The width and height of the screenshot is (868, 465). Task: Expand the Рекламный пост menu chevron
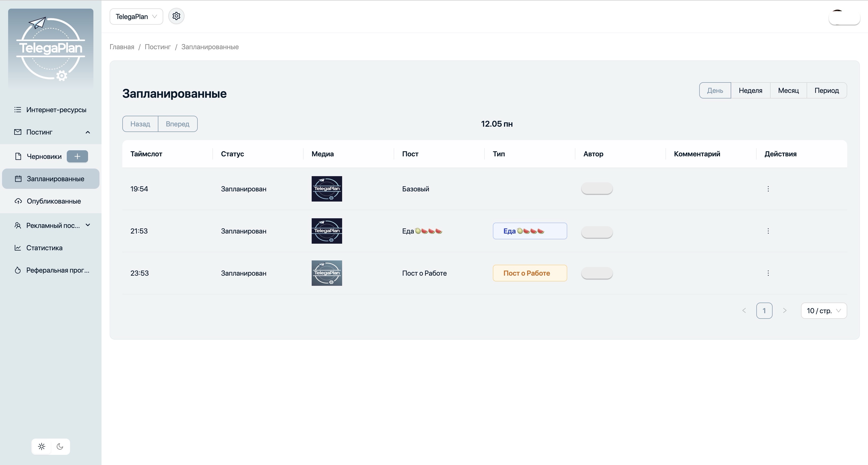click(88, 225)
